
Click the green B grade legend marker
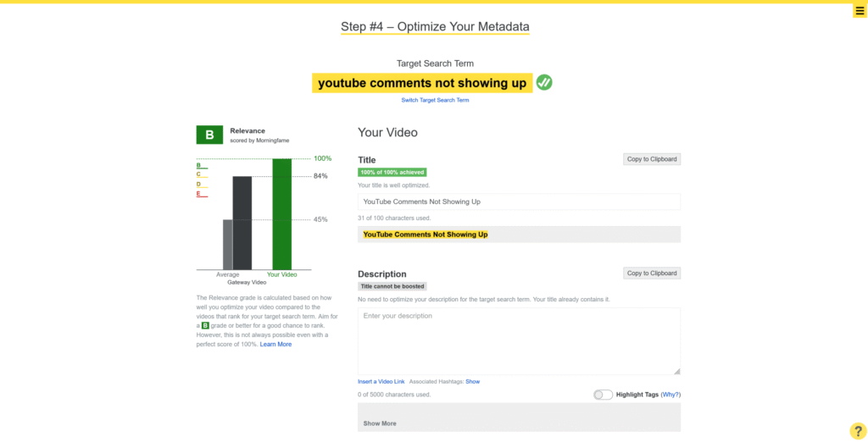201,166
